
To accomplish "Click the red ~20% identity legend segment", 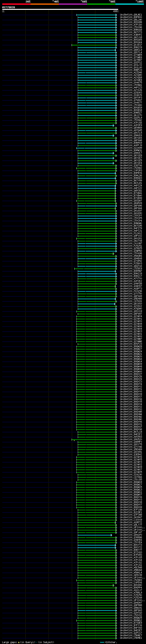I will click(16, 4).
